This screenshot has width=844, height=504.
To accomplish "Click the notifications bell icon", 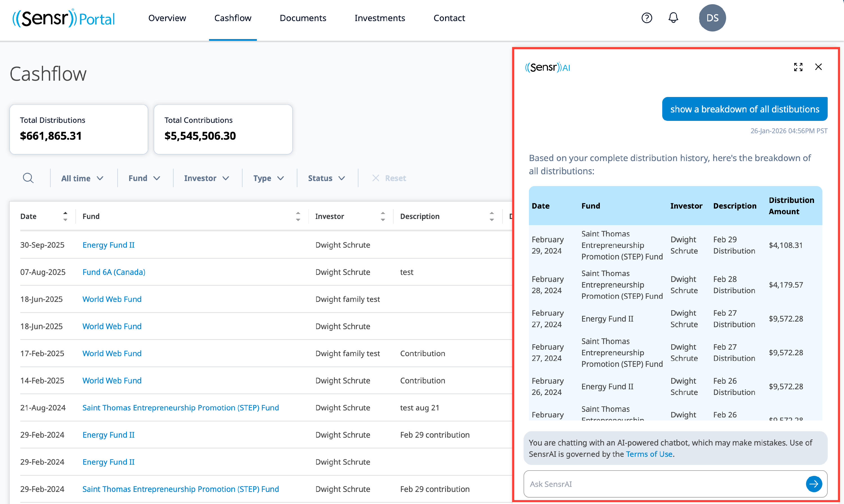I will (x=673, y=18).
